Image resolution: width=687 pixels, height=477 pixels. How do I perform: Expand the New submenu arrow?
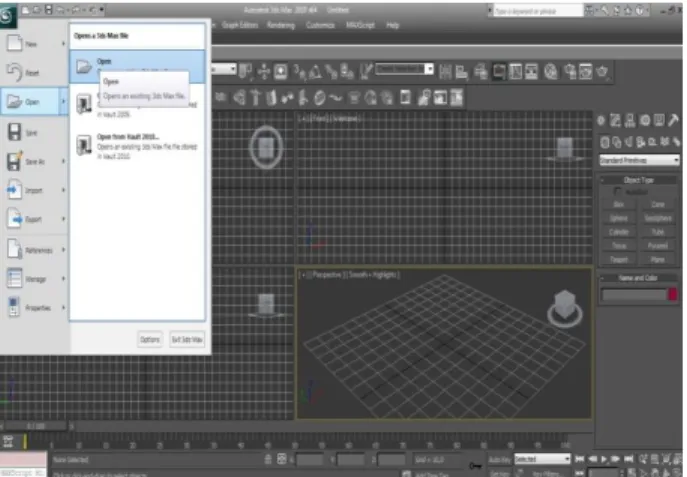tap(64, 44)
